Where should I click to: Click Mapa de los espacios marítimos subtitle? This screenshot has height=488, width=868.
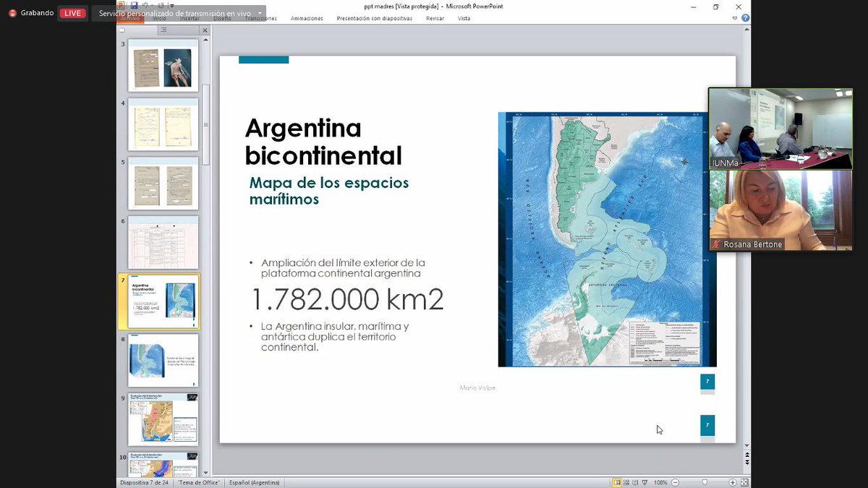click(x=329, y=190)
